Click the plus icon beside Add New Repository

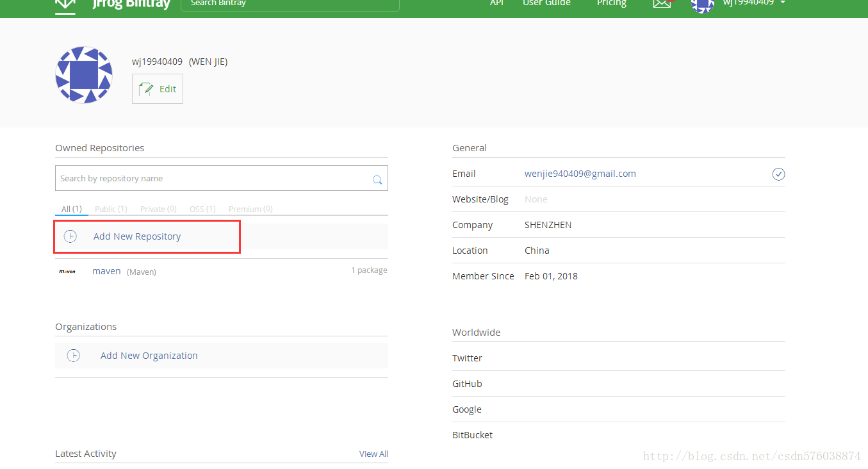click(x=70, y=236)
